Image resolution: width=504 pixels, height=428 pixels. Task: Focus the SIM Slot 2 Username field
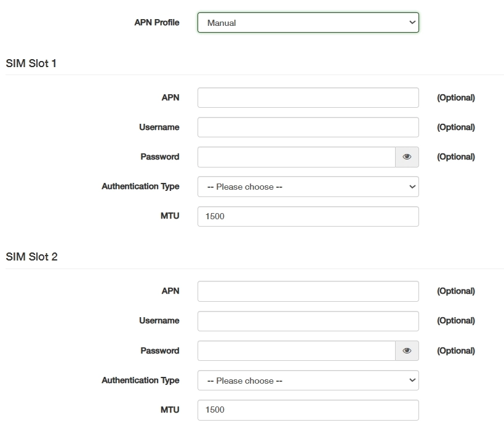[308, 321]
